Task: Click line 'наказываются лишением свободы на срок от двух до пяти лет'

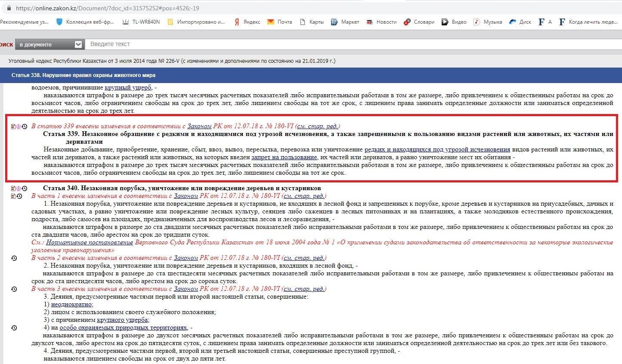Action: click(x=134, y=359)
